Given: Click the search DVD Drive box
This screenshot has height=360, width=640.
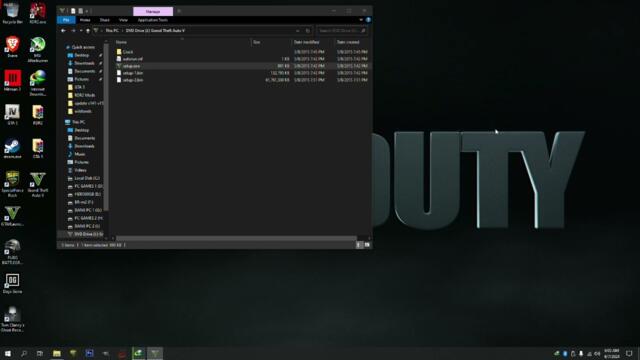Looking at the screenshot, I should pyautogui.click(x=341, y=31).
